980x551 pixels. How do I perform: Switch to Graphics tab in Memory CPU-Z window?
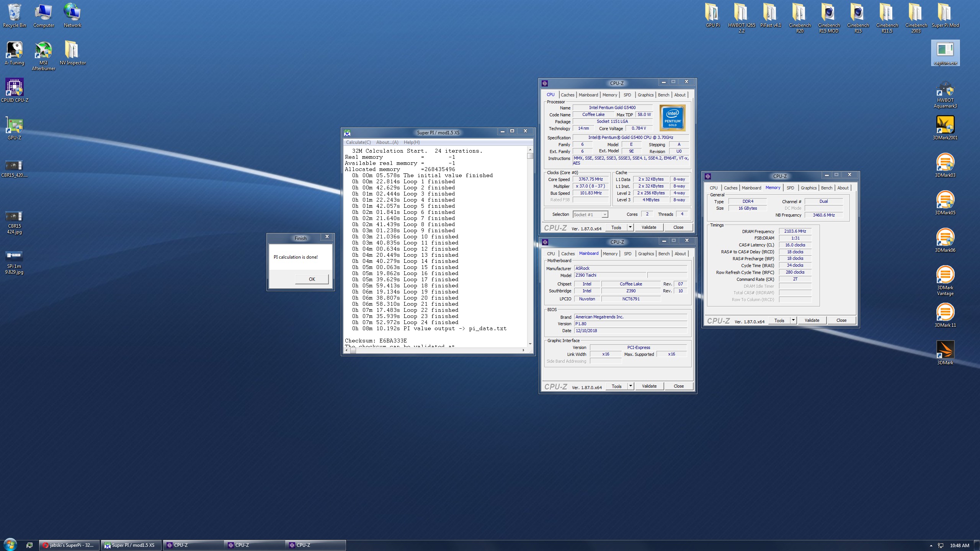[808, 188]
